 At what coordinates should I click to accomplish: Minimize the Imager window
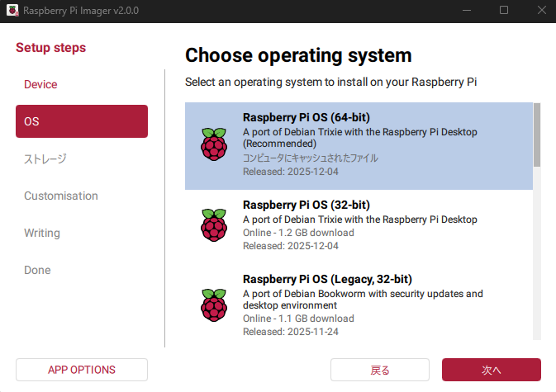point(466,10)
